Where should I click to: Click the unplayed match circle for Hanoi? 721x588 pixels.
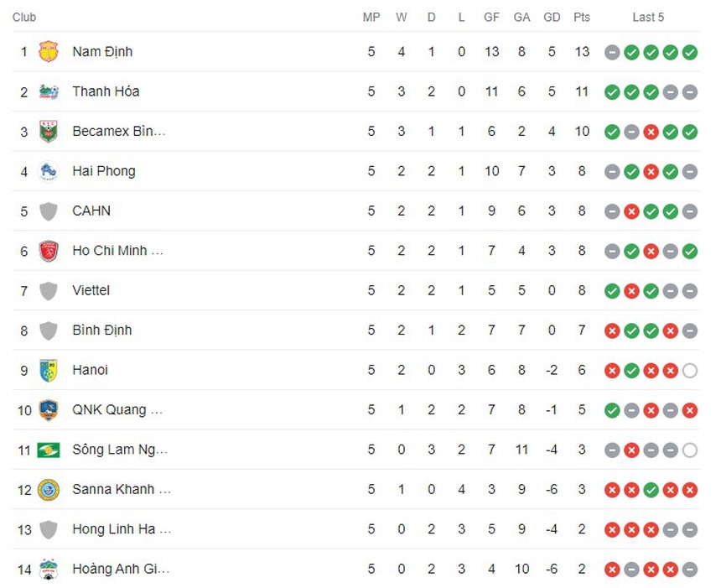tap(689, 370)
